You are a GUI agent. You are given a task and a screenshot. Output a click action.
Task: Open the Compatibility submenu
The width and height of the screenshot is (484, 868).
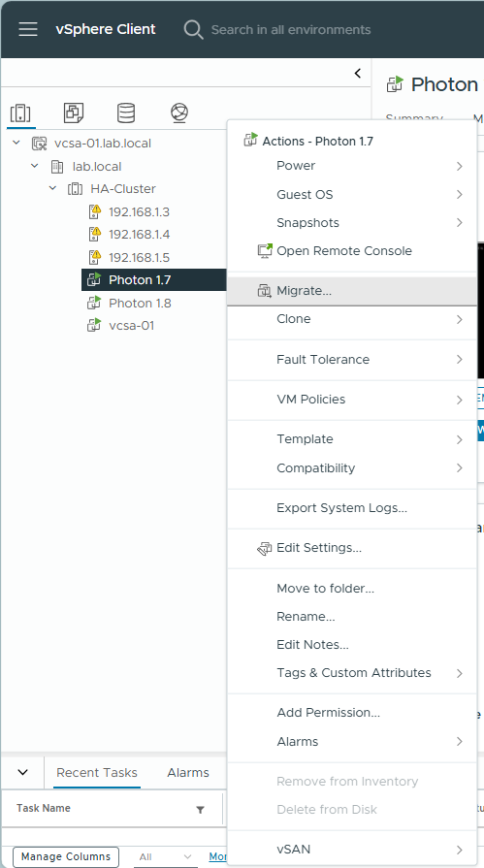[352, 467]
